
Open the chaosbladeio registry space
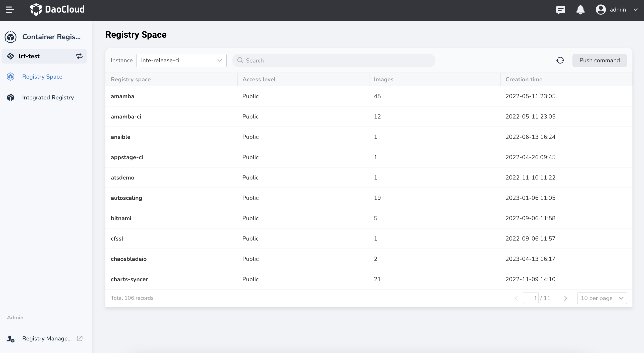pyautogui.click(x=129, y=259)
